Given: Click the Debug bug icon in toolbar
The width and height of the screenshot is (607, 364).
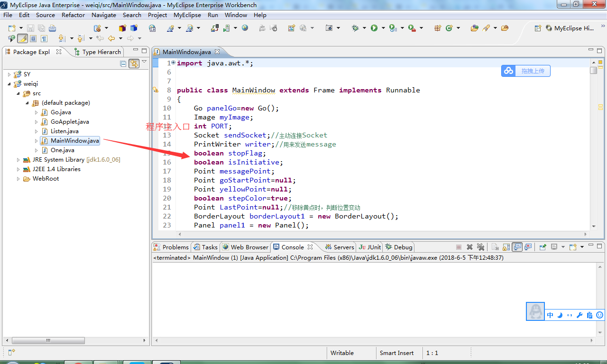Looking at the screenshot, I should (x=356, y=28).
